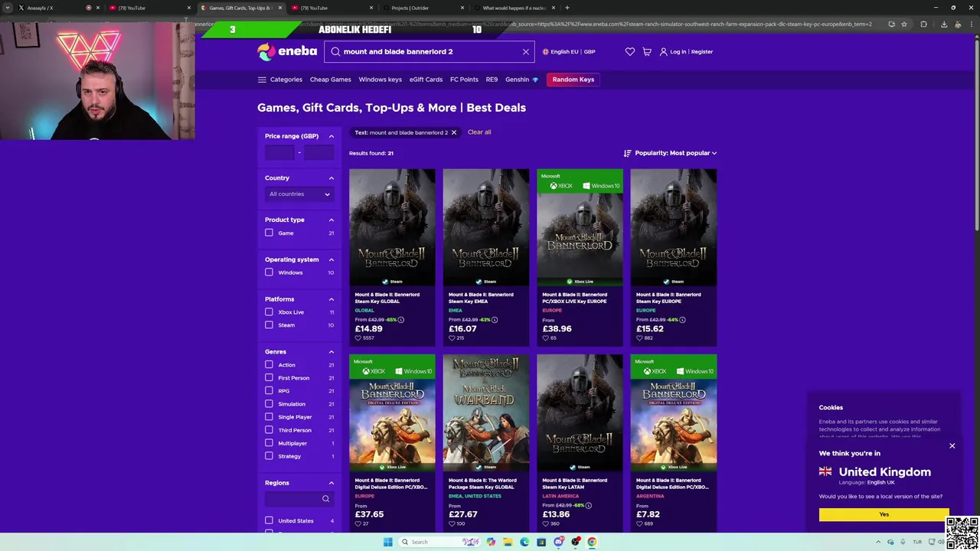Open Windows keys menu item

pos(380,80)
